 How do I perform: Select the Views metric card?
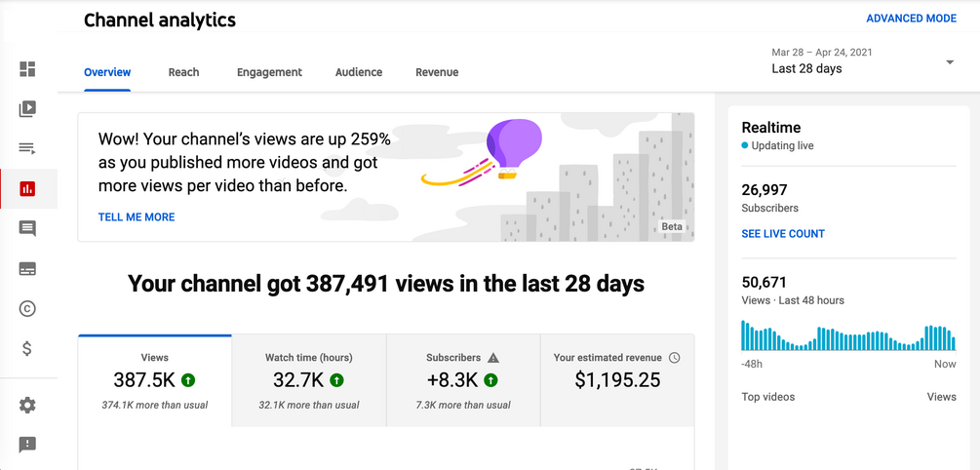[x=155, y=380]
